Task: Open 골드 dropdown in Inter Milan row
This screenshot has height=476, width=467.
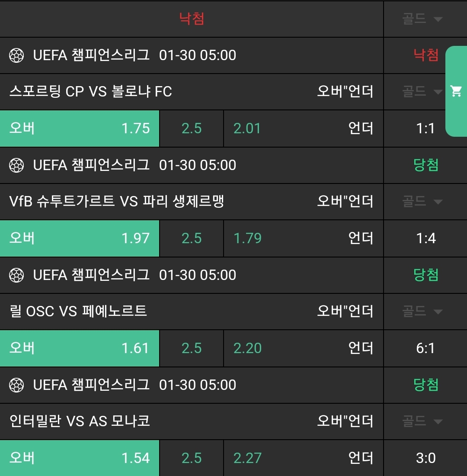Action: pyautogui.click(x=422, y=421)
